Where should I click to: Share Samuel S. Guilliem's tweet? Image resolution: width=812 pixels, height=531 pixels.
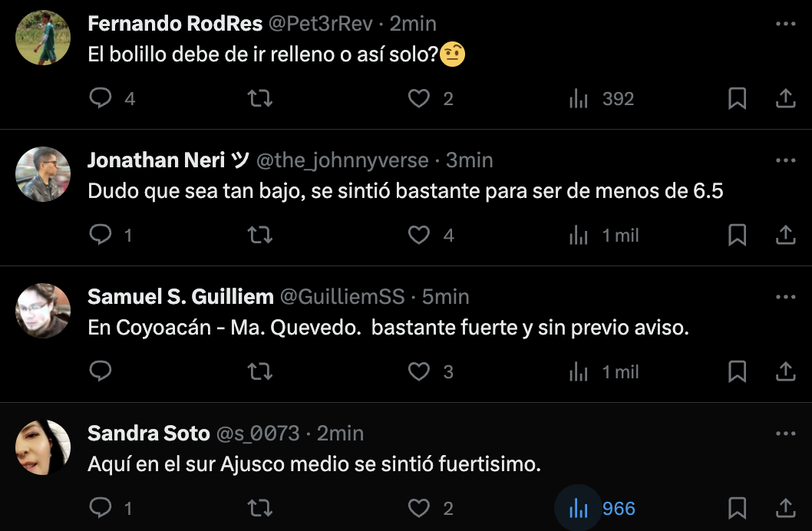point(785,372)
